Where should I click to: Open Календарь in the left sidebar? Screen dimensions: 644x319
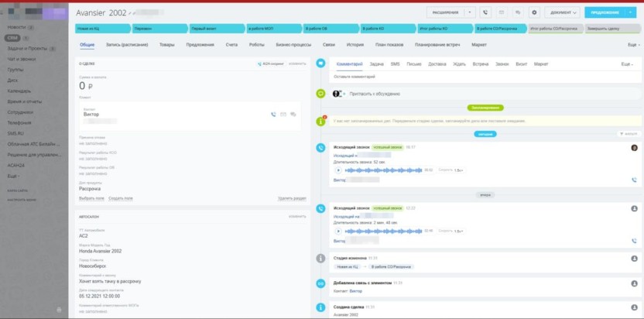(19, 91)
